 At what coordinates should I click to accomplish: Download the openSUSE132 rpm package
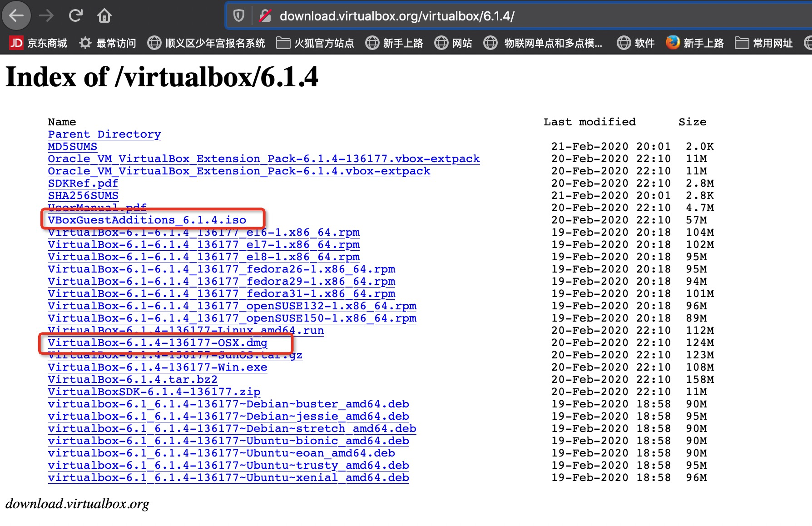click(232, 306)
